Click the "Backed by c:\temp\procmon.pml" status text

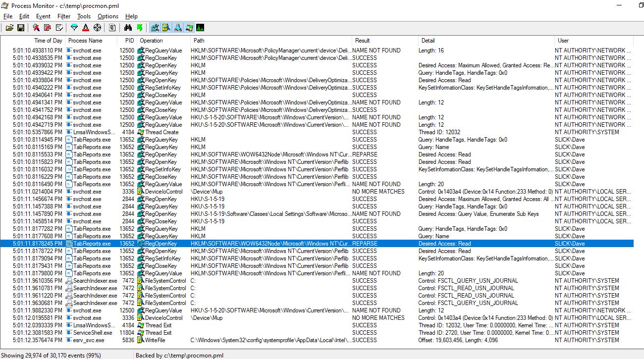point(179,355)
